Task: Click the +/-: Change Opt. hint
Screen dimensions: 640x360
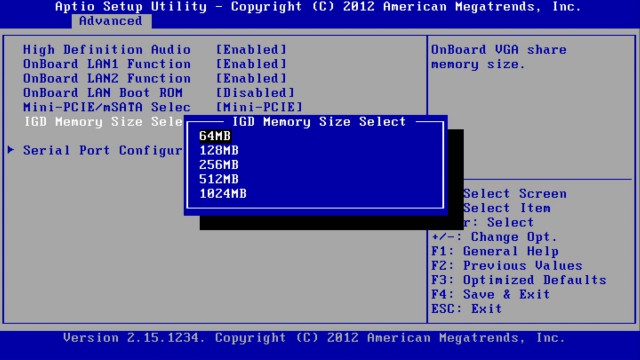Action: [494, 237]
